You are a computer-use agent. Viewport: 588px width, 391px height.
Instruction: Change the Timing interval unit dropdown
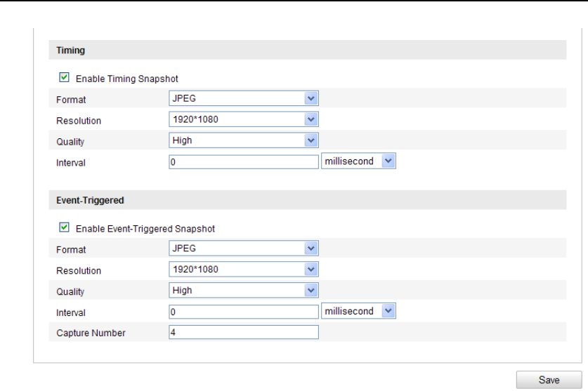358,161
